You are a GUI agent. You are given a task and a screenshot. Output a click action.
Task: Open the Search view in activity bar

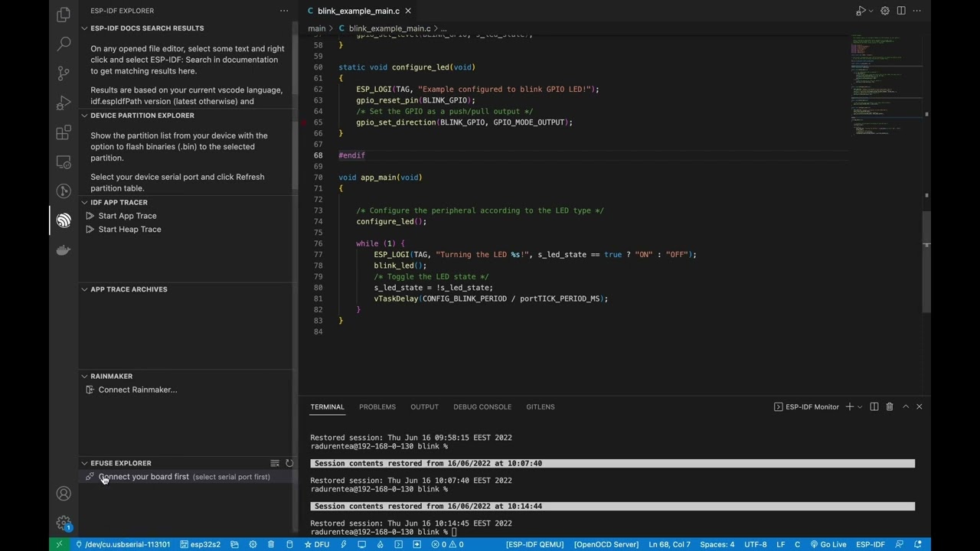tap(64, 44)
